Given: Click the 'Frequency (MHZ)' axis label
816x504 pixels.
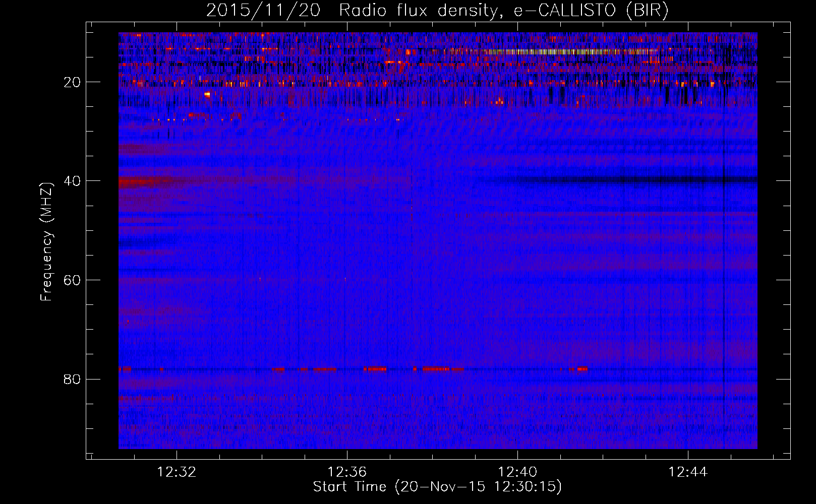Looking at the screenshot, I should 46,242.
